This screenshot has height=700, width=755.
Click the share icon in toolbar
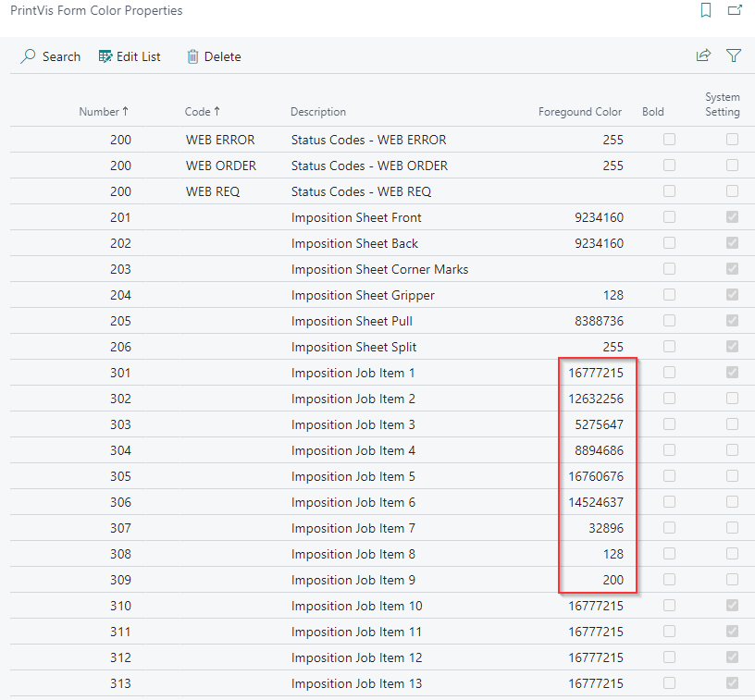coord(703,56)
